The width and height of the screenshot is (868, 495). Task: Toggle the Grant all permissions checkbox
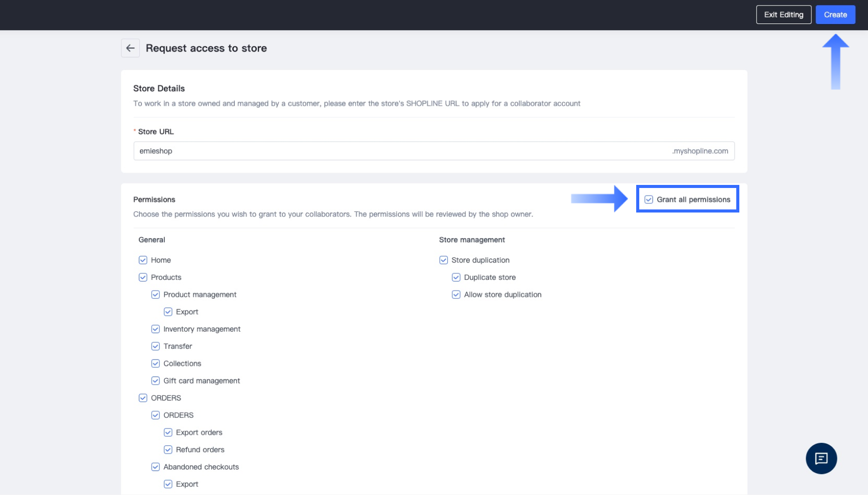[x=648, y=200]
